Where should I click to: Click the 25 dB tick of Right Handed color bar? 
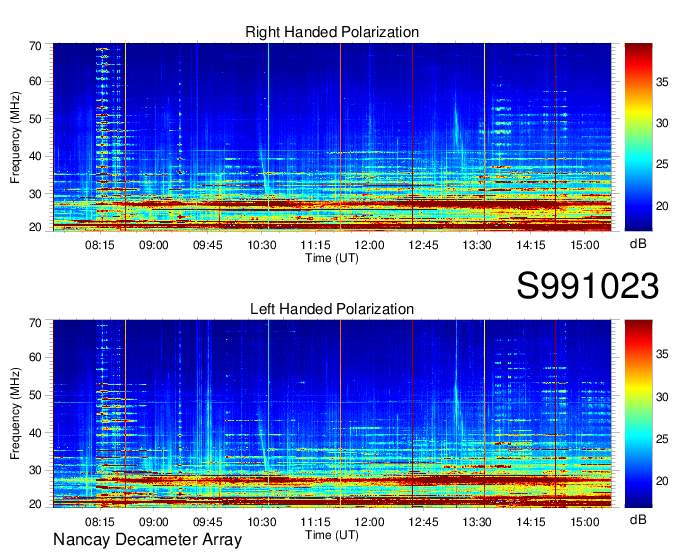coord(662,164)
